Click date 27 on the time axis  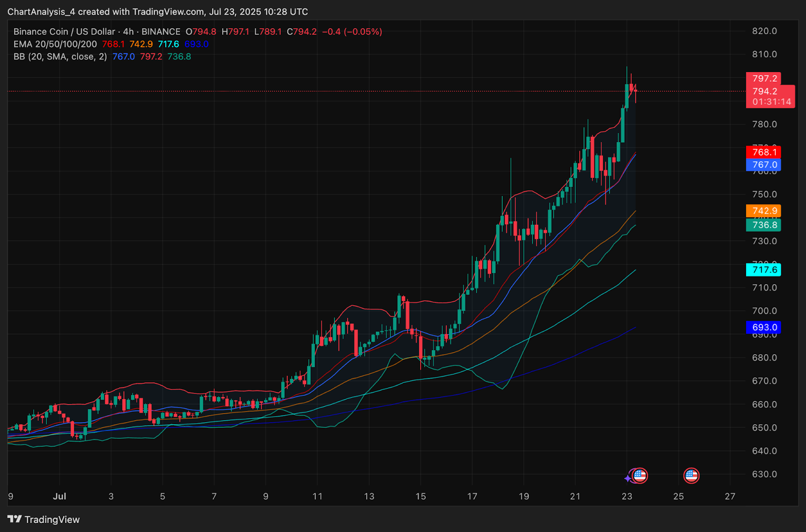[x=730, y=496]
